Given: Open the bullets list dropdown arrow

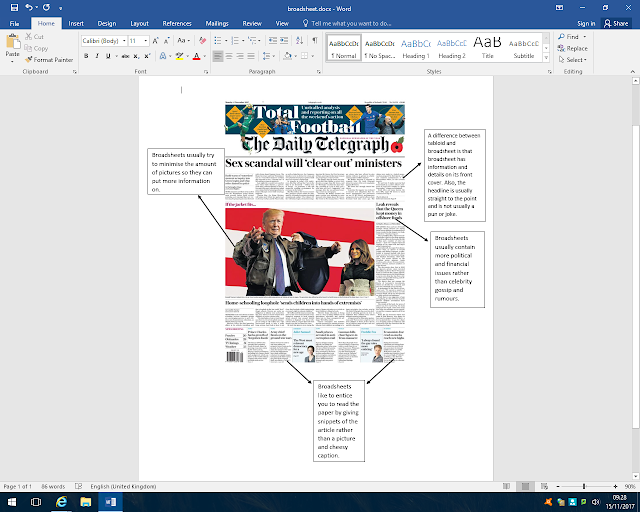Looking at the screenshot, I should 226,41.
